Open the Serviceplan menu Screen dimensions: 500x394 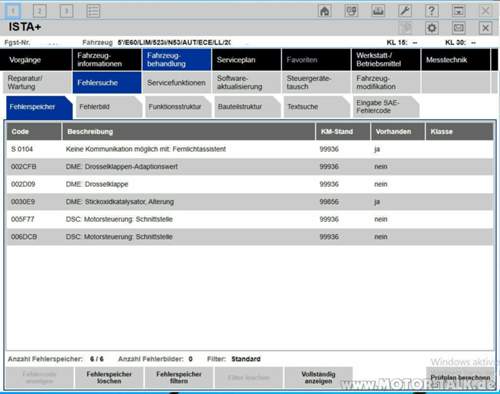[246, 60]
